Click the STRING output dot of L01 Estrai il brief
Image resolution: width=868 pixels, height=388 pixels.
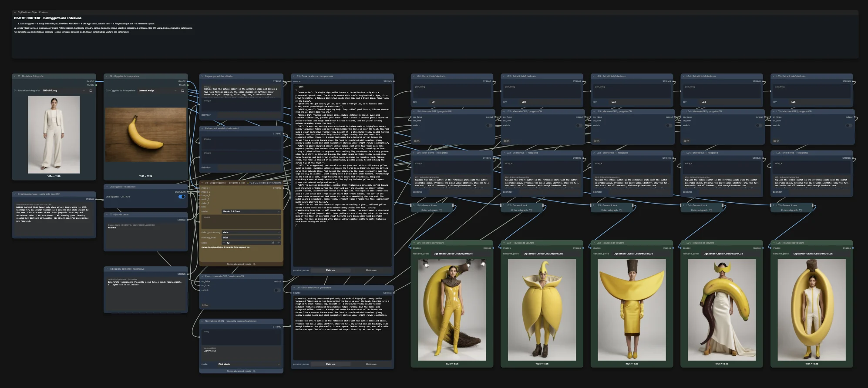point(493,81)
